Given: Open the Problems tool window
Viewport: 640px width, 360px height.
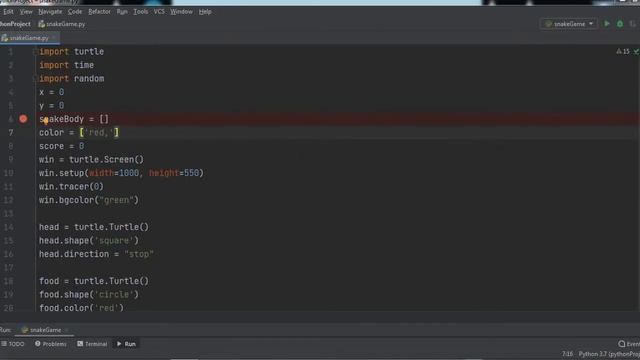Looking at the screenshot, I should [x=51, y=344].
